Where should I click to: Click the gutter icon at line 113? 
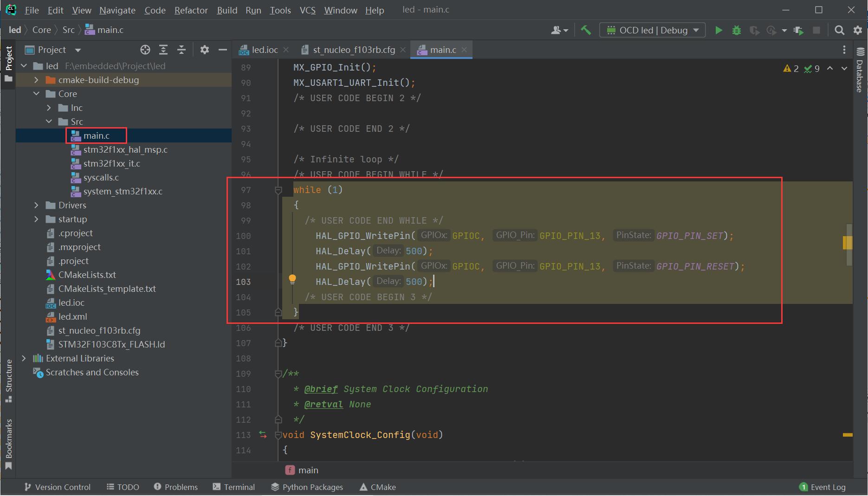point(263,435)
